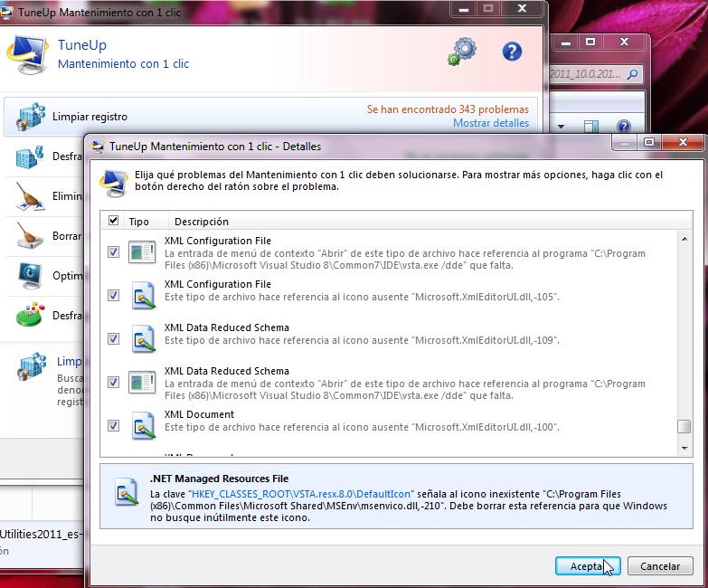
Task: Uncheck XML Configuration File -105 checkbox
Action: click(113, 295)
